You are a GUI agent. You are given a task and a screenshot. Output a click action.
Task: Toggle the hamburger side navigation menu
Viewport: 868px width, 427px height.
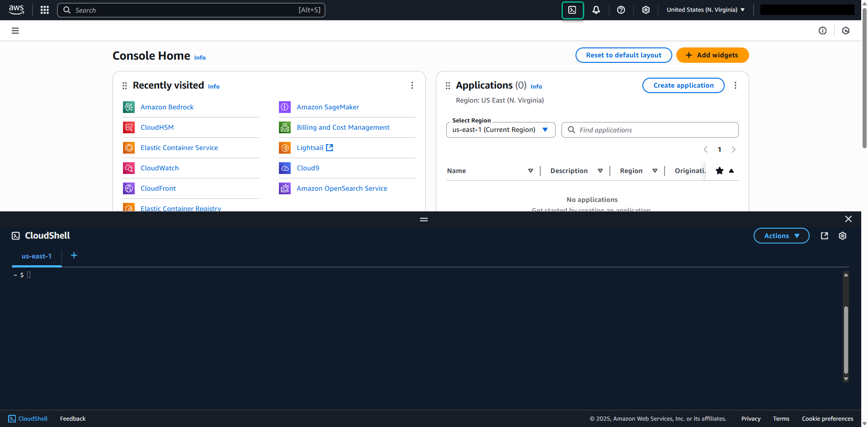point(15,31)
